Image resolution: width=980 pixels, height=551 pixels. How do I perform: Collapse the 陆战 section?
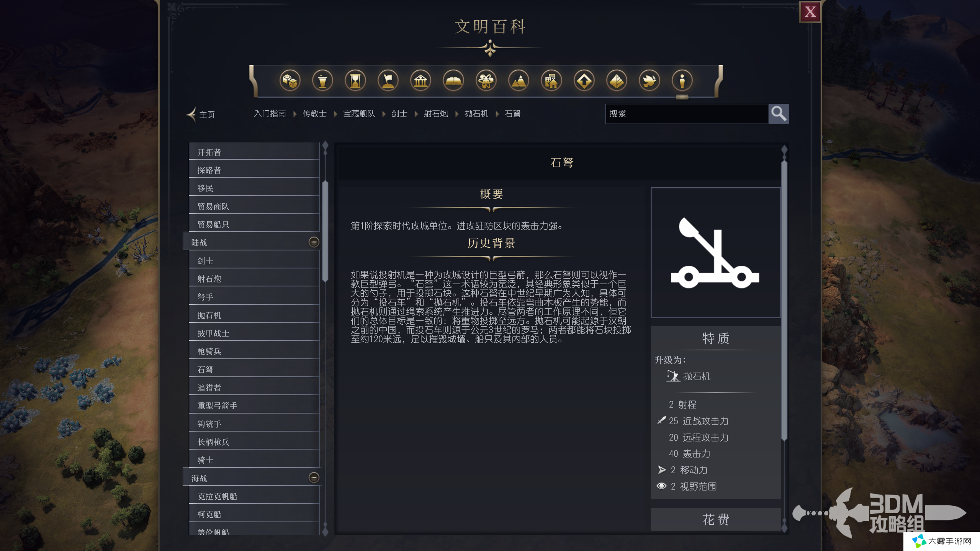[x=314, y=242]
